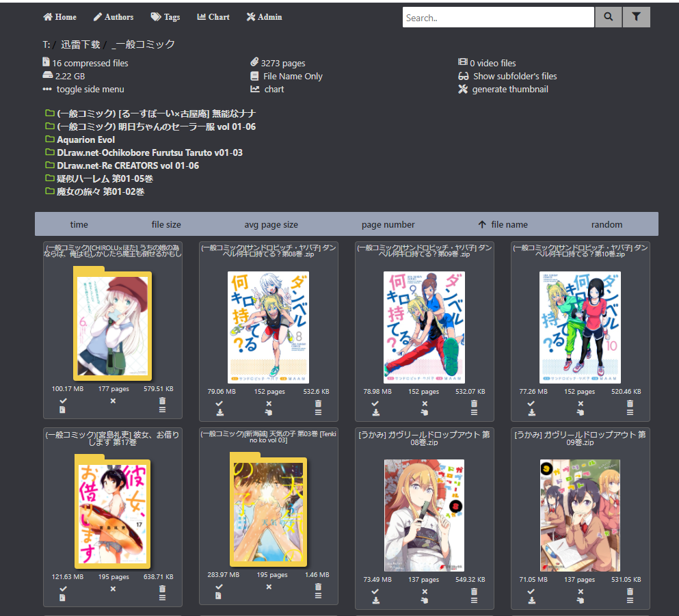Screen dimensions: 679x616
Task: Click checkmark icon on 79.06 MB card
Action: click(x=219, y=403)
